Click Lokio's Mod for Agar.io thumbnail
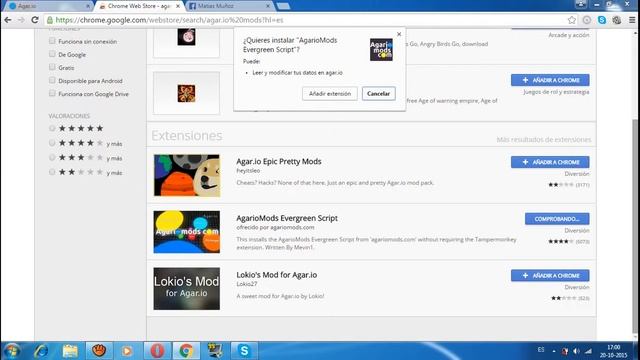 187,289
